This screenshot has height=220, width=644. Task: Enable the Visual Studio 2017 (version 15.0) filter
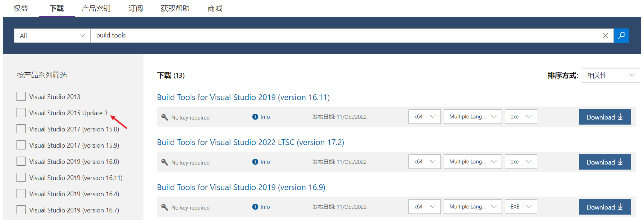(x=21, y=129)
